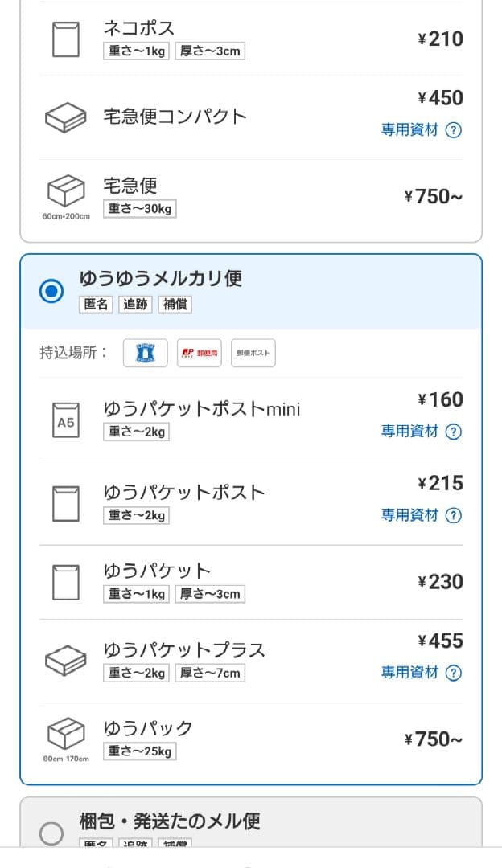The height and width of the screenshot is (868, 502).
Task: Tap the 郵便局 post office drop-off icon
Action: coord(200,353)
